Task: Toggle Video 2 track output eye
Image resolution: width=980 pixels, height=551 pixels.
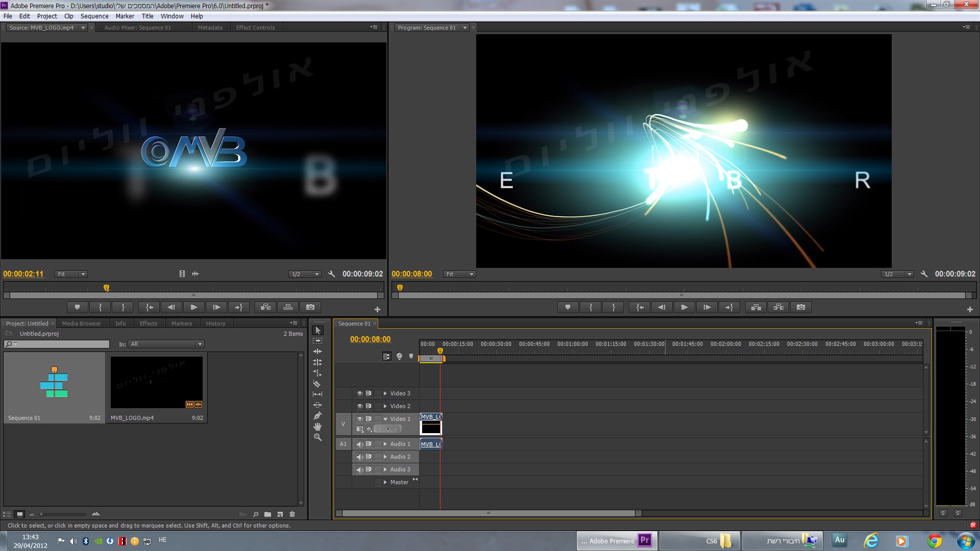Action: [359, 406]
